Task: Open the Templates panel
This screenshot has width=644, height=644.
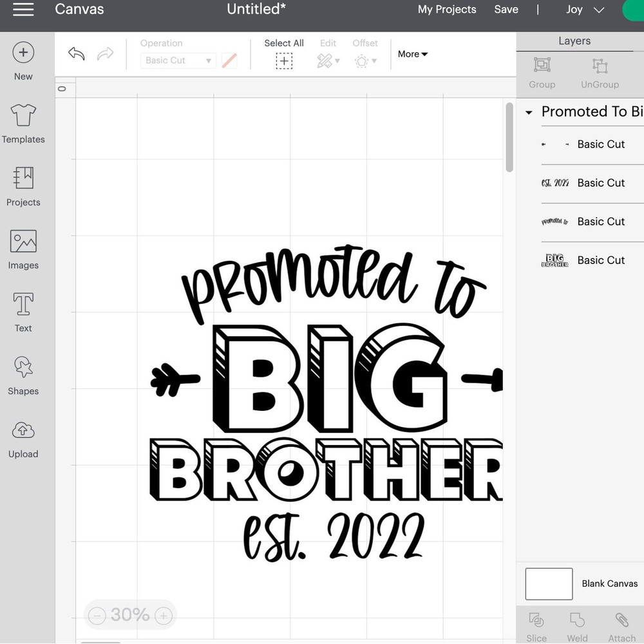Action: coord(23,122)
